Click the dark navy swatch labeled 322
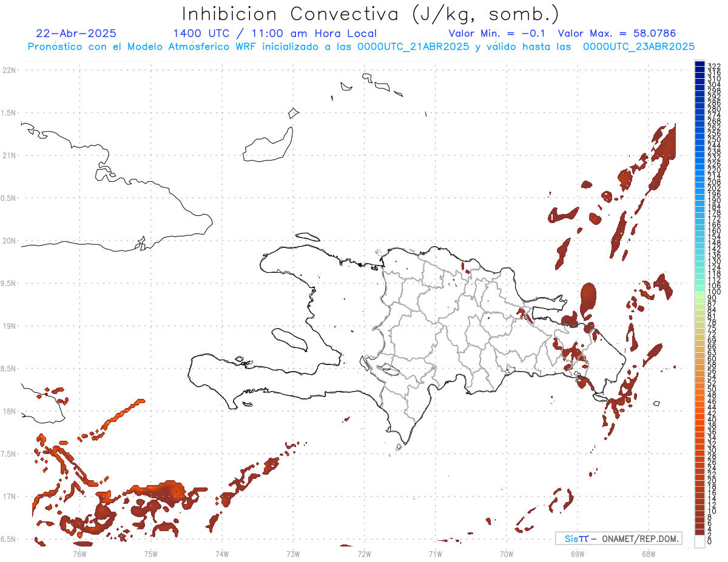Image resolution: width=728 pixels, height=562 pixels. tap(699, 64)
